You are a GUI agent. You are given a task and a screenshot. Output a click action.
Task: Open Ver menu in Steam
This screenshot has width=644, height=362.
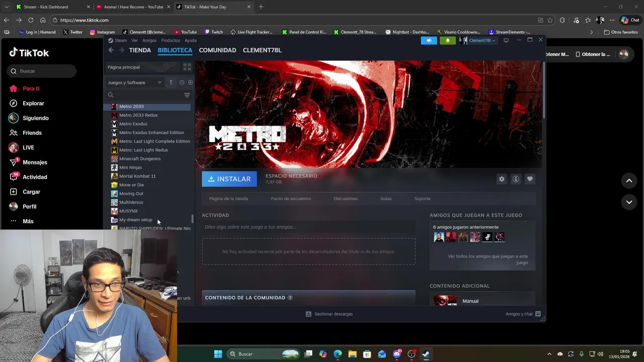[134, 41]
